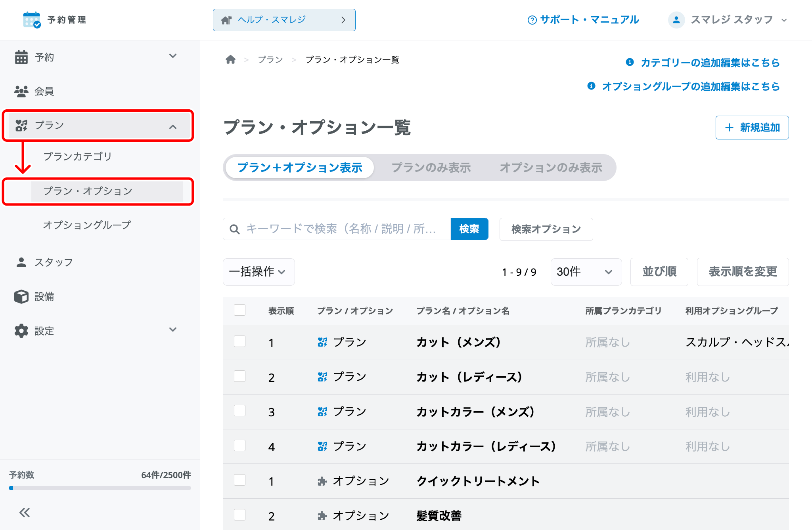This screenshot has width=812, height=530.
Task: Click the 新規追加 button
Action: tap(752, 128)
